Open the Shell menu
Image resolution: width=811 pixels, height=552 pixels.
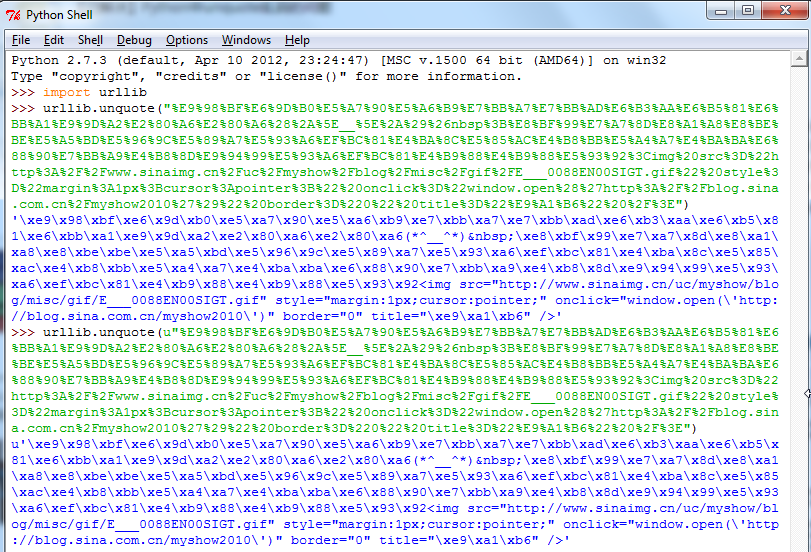pos(91,40)
